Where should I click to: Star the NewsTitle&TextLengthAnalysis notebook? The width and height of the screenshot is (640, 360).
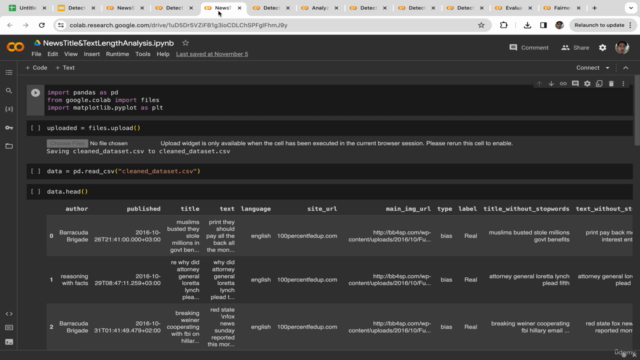185,43
